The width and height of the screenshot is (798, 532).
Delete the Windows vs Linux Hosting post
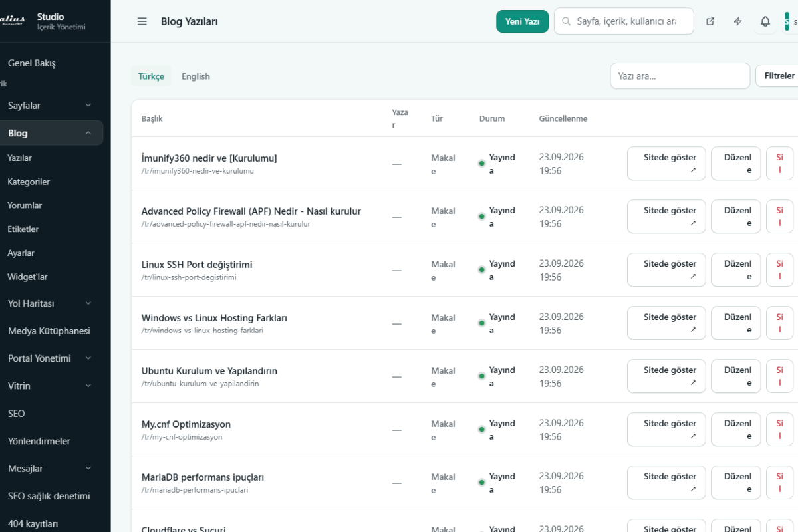[x=780, y=323]
